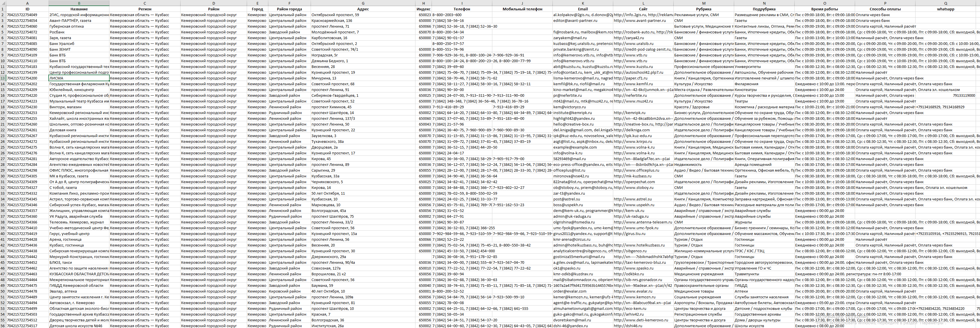Click the 'Деловая книга' name cell

click(79, 130)
